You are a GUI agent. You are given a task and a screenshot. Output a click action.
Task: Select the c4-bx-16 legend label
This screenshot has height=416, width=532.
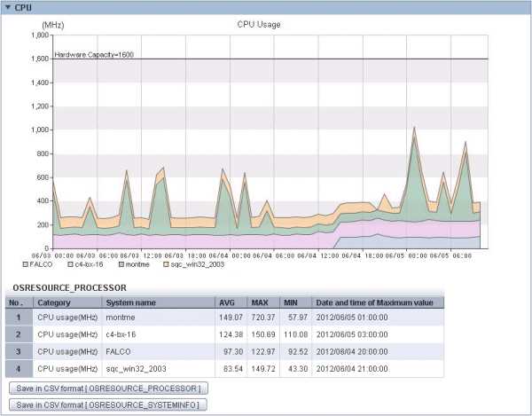coord(89,264)
